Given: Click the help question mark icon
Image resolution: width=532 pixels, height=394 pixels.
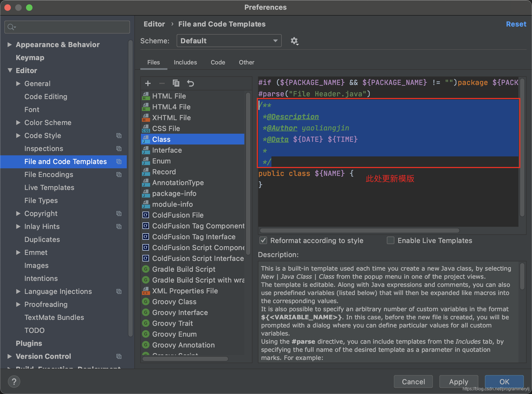Looking at the screenshot, I should 14,382.
